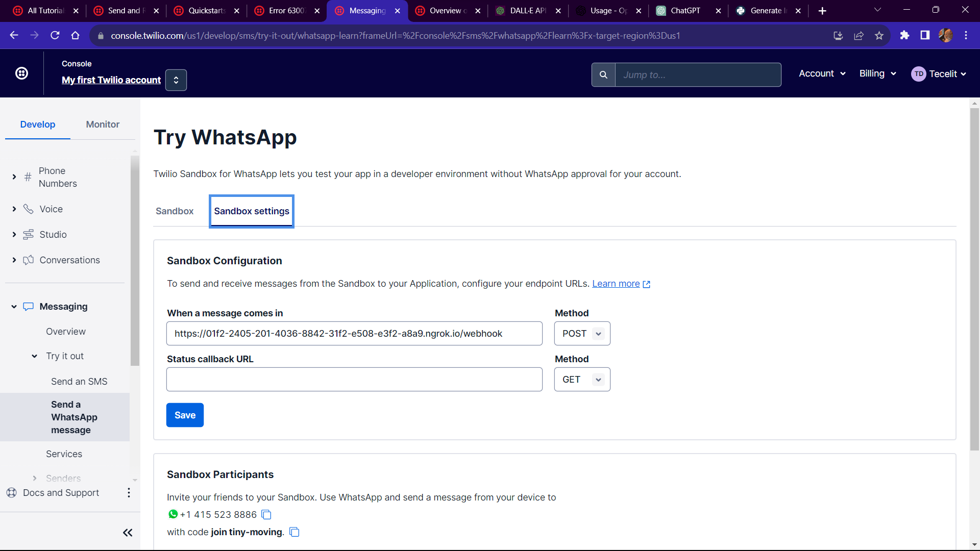Switch to the Monitor tab
Image resolution: width=980 pixels, height=551 pixels.
(103, 124)
